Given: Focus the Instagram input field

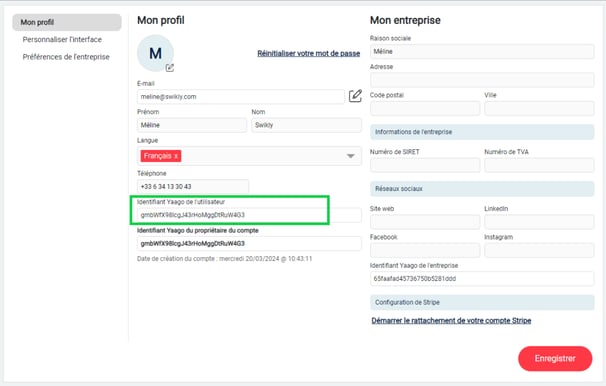Looking at the screenshot, I should coord(539,250).
